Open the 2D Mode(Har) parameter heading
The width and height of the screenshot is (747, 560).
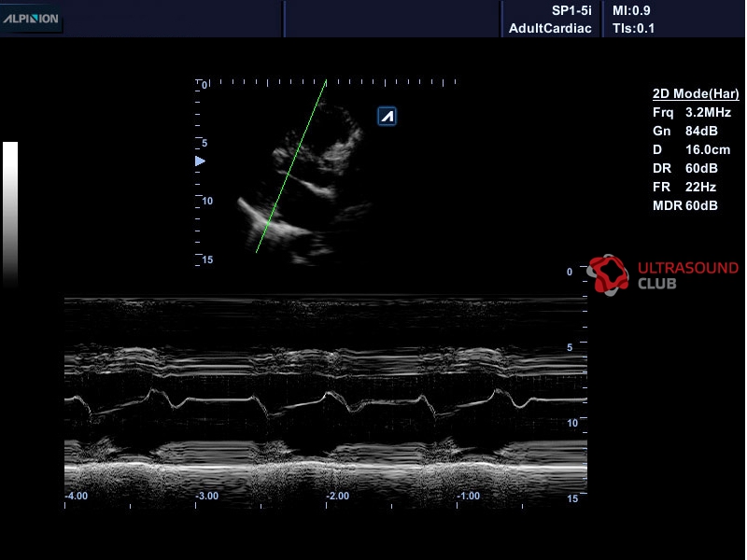point(696,93)
